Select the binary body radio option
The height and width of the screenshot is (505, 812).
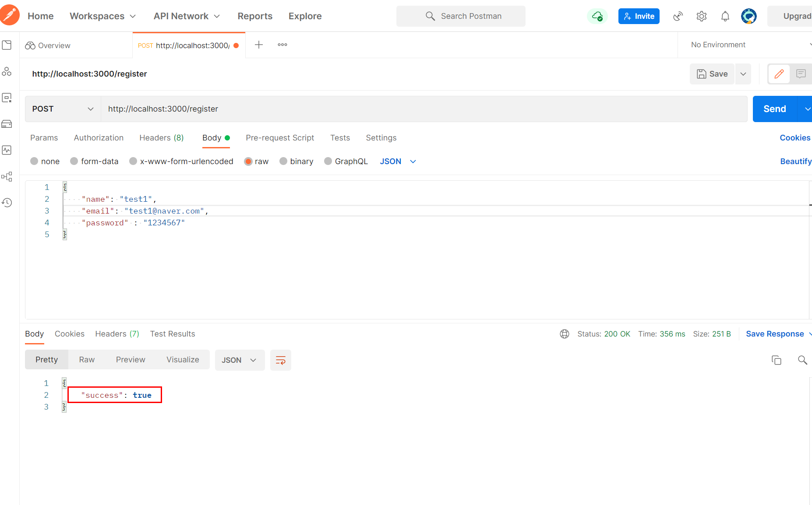pos(283,161)
